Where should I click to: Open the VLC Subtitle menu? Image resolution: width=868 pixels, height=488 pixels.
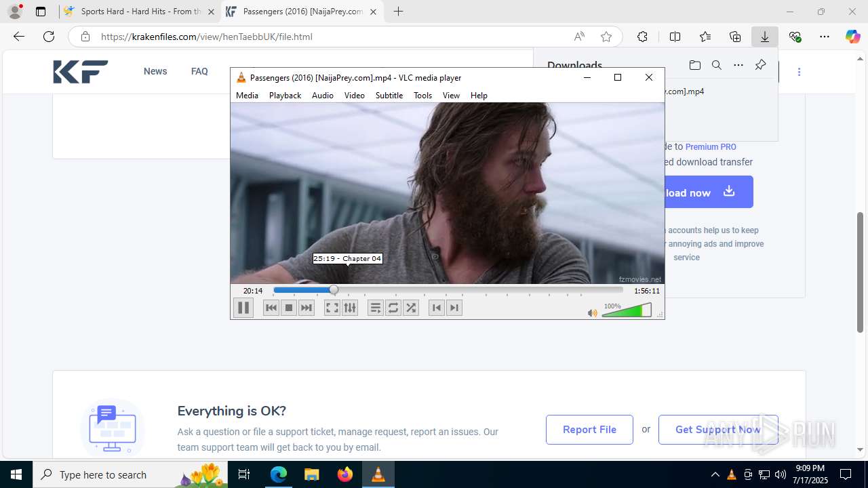pyautogui.click(x=389, y=96)
